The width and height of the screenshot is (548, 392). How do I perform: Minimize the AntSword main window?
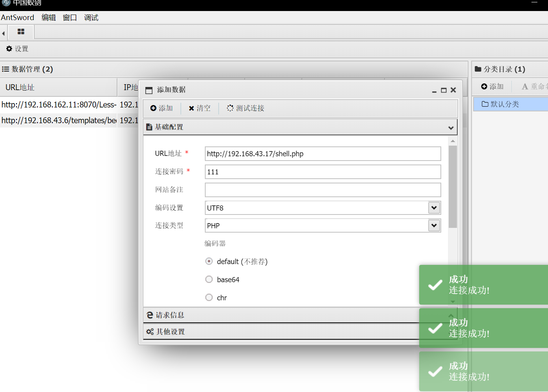point(534,2)
